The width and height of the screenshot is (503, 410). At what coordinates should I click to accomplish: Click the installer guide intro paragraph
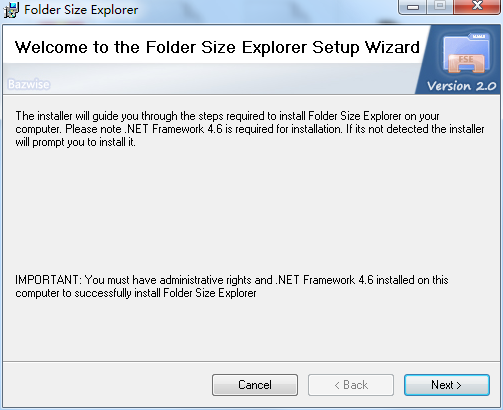click(250, 129)
